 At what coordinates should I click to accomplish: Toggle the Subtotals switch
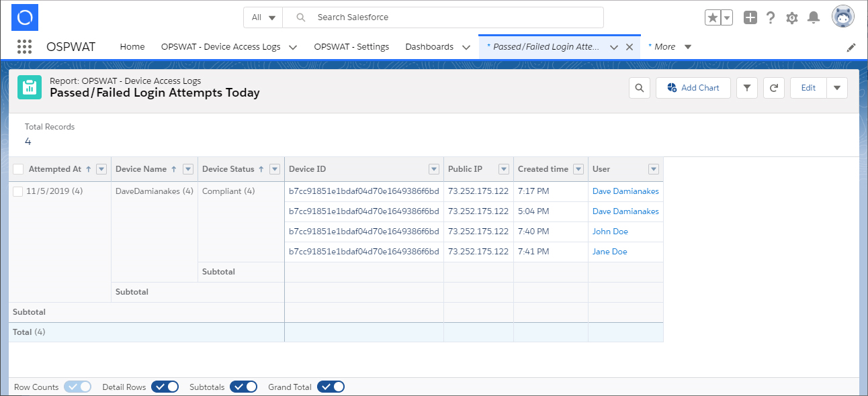click(244, 387)
